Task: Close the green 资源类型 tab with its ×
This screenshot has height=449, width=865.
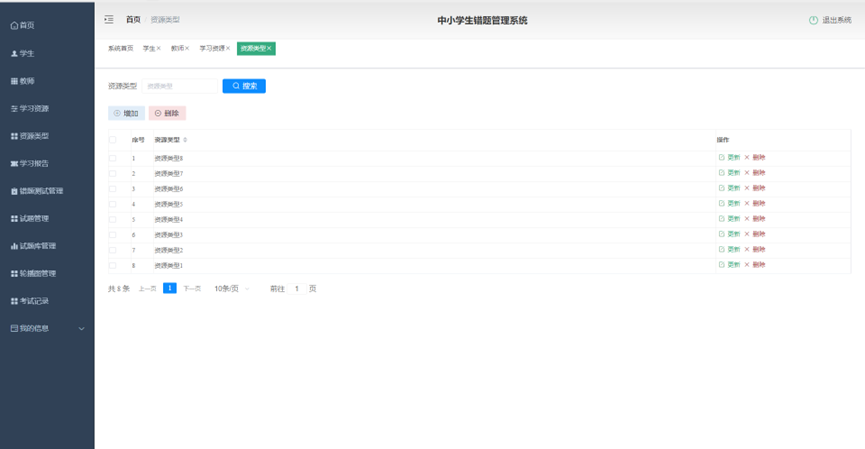Action: 269,49
